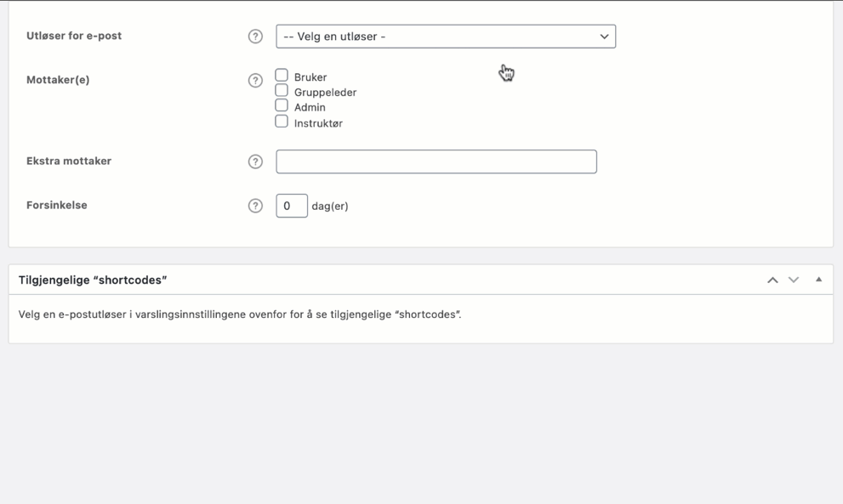
Task: Move shortcodes panel up with chevron arrow
Action: click(x=772, y=280)
